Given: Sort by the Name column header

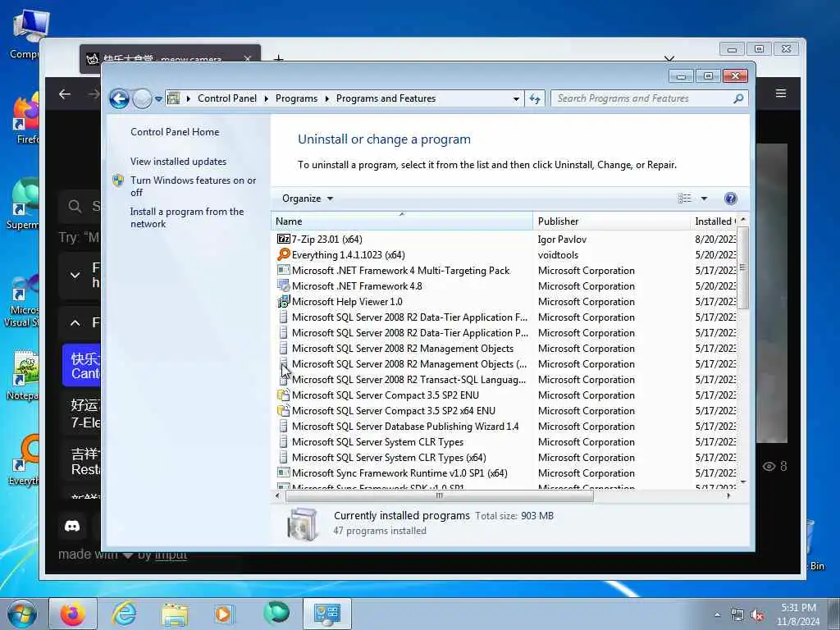Looking at the screenshot, I should point(402,221).
